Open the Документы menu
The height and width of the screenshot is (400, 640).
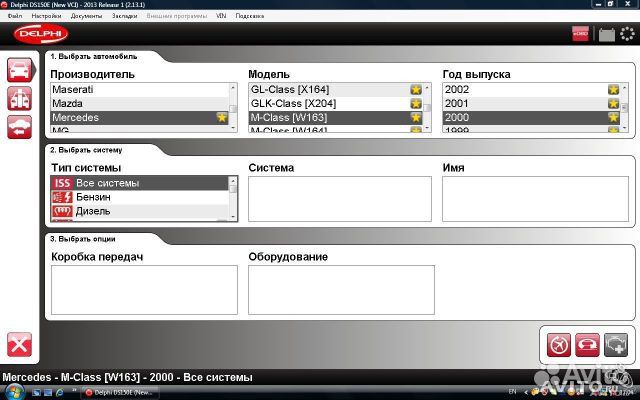(86, 16)
